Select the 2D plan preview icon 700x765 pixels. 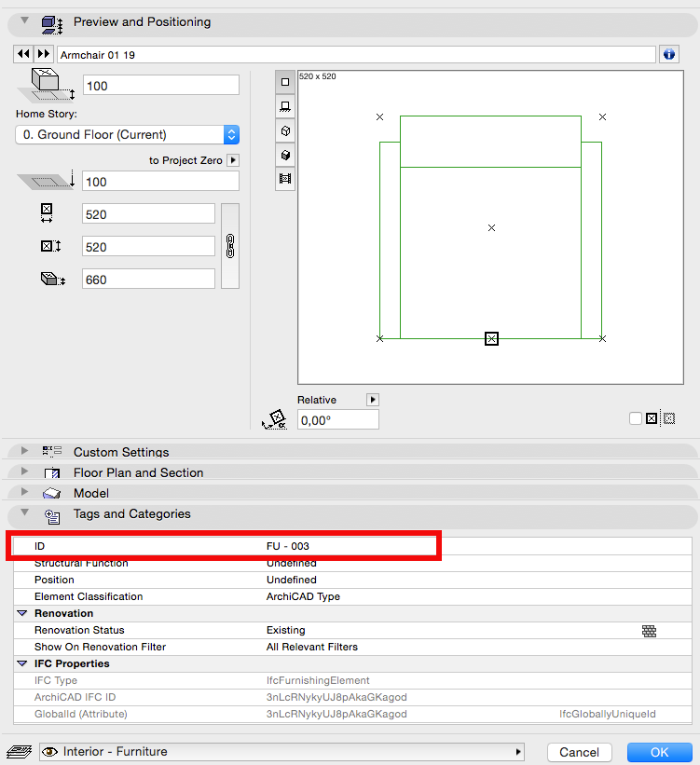[285, 82]
